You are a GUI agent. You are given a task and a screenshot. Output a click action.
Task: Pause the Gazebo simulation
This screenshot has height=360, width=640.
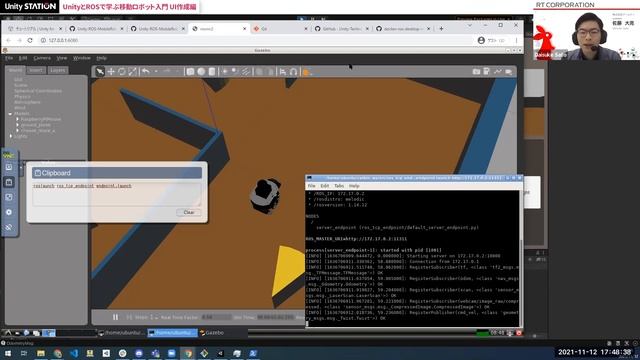[x=116, y=317]
